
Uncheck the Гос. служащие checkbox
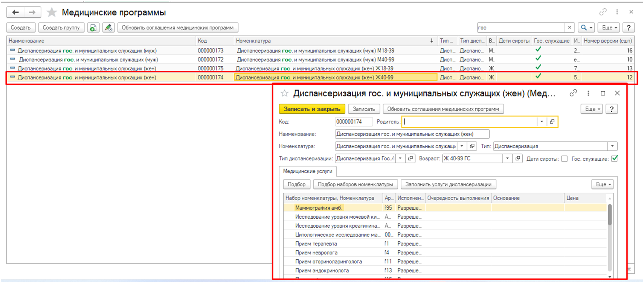point(615,159)
